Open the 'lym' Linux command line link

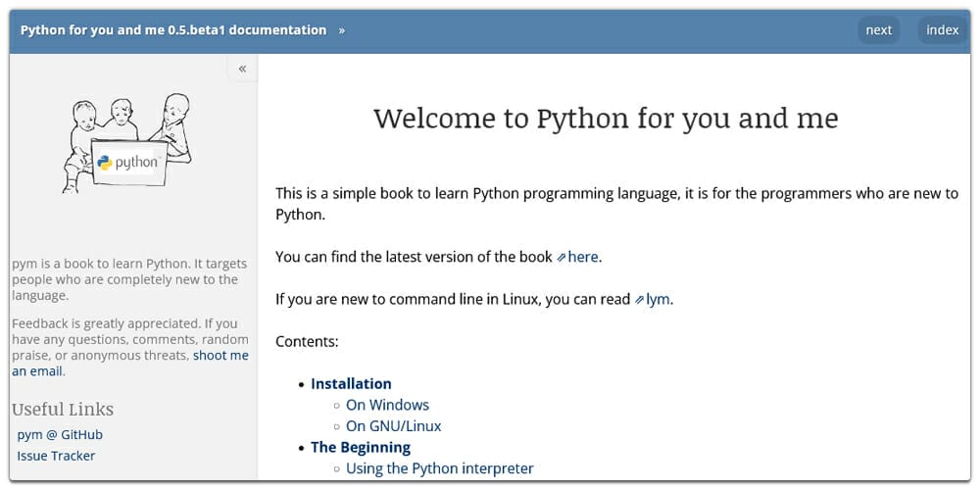(659, 299)
